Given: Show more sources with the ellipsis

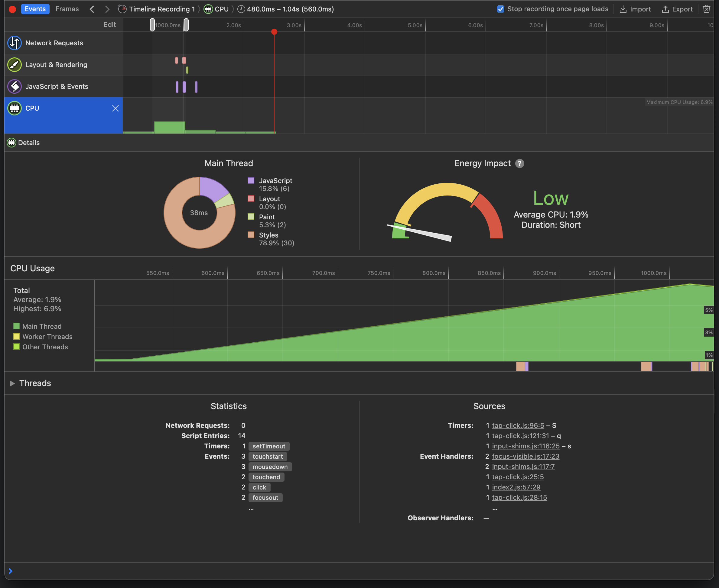Looking at the screenshot, I should pyautogui.click(x=495, y=509).
